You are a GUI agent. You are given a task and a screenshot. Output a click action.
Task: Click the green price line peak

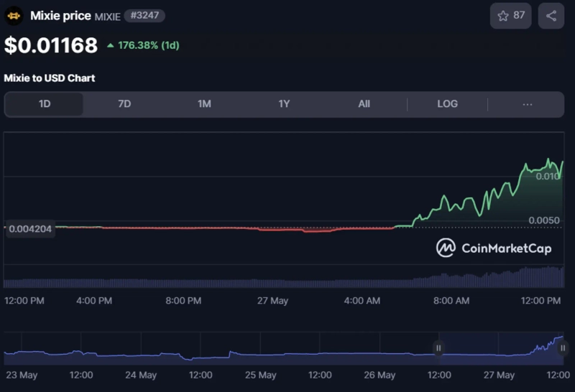(550, 160)
